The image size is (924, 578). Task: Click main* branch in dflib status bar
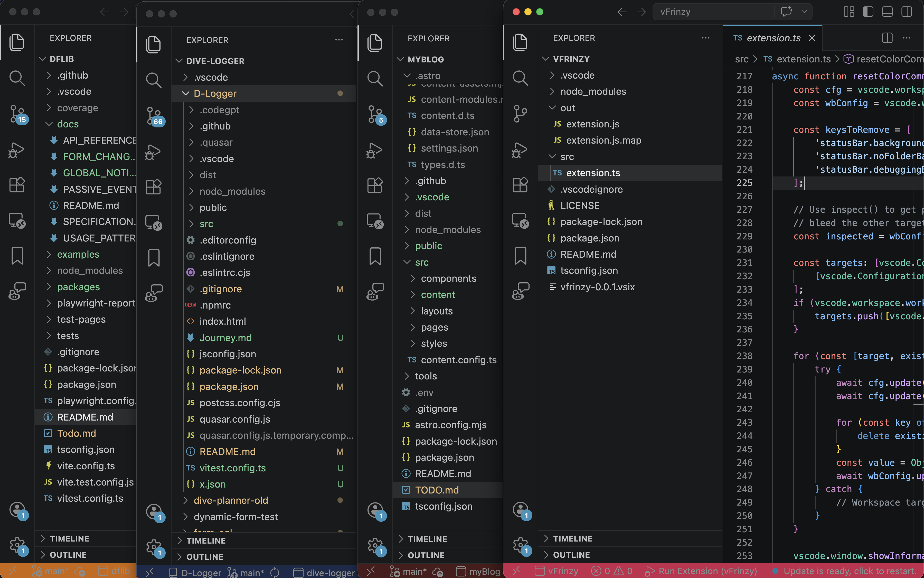[x=50, y=571]
